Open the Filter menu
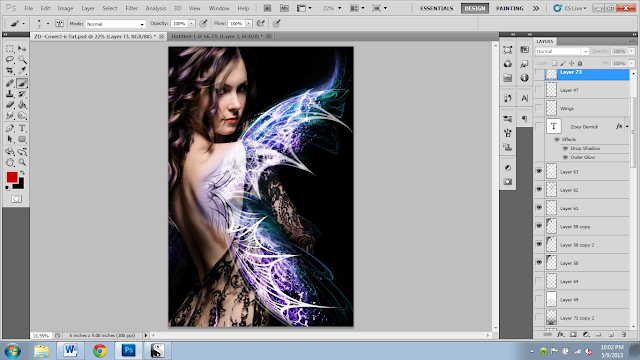 (x=131, y=8)
